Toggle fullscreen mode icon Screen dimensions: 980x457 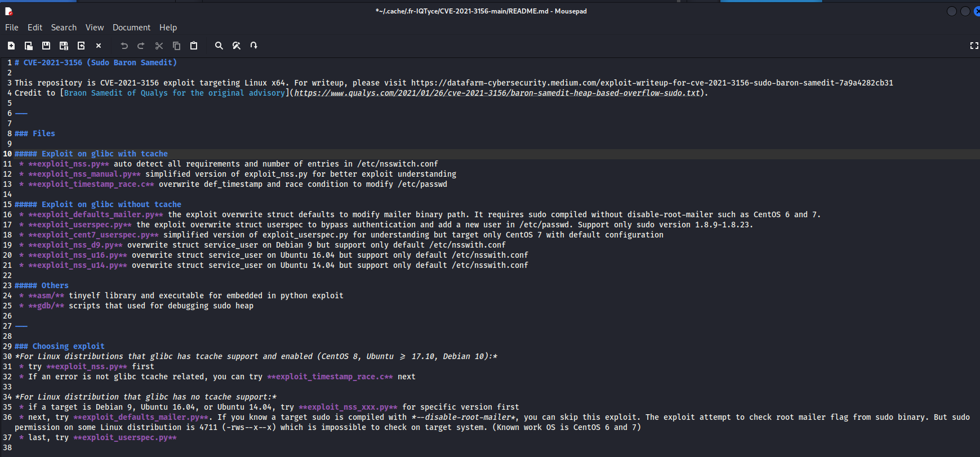(x=974, y=46)
